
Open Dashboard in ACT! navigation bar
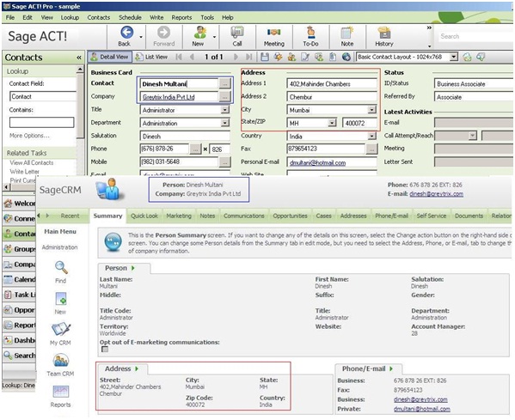[x=20, y=340]
